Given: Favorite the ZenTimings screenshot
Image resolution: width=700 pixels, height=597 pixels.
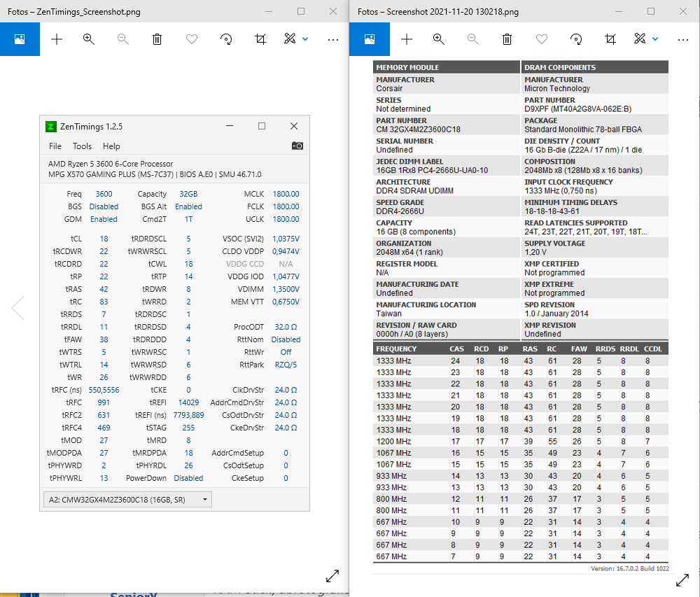Looking at the screenshot, I should 191,39.
